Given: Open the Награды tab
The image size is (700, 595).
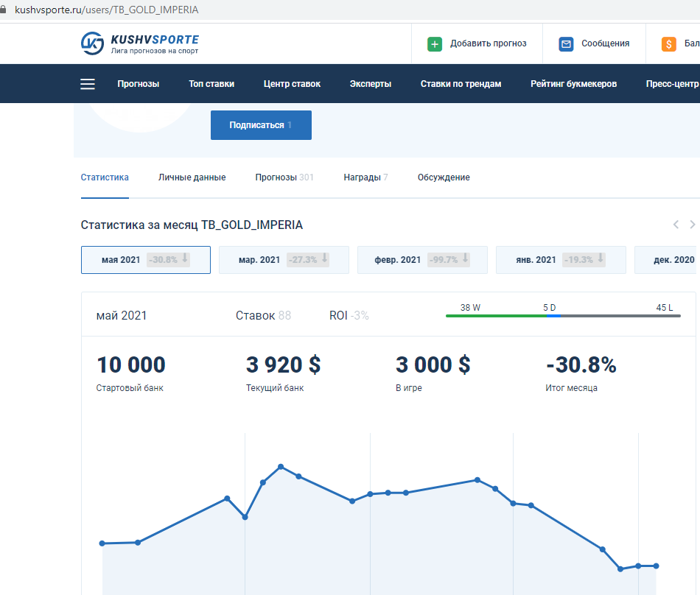Looking at the screenshot, I should point(365,177).
